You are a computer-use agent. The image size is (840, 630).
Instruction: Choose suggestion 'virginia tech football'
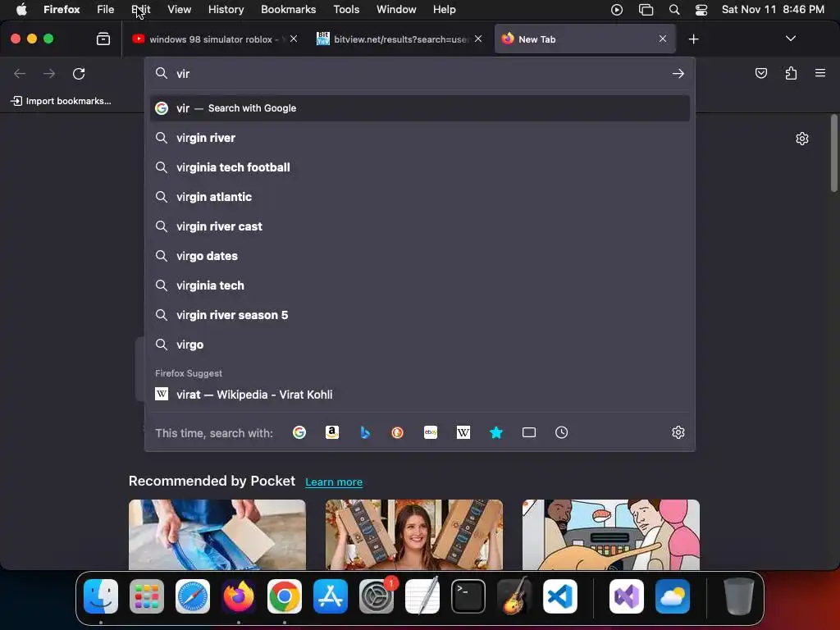(x=419, y=167)
